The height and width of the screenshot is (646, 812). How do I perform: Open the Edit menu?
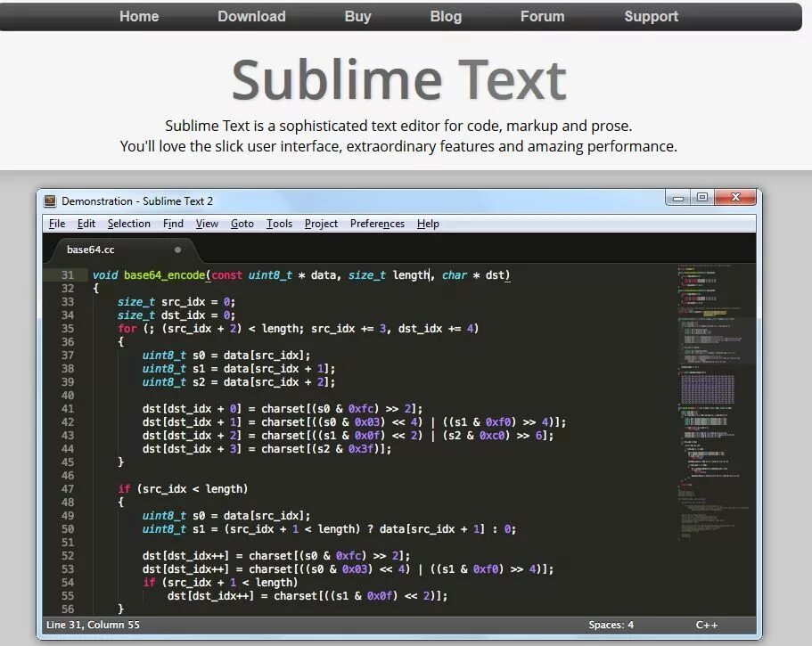(x=86, y=224)
